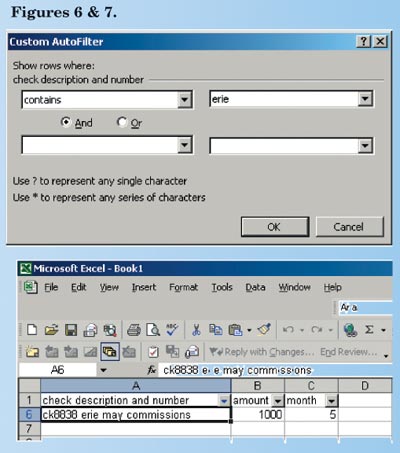Click the New workbook icon

[x=32, y=330]
